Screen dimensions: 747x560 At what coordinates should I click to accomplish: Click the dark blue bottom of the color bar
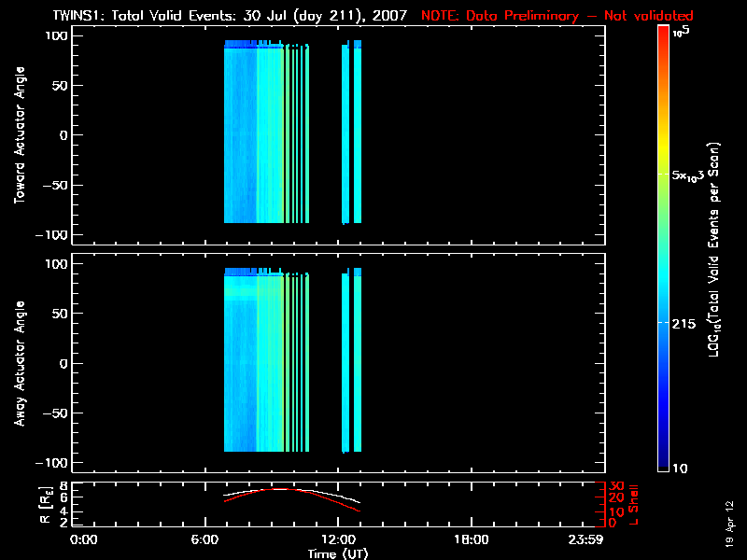[663, 462]
